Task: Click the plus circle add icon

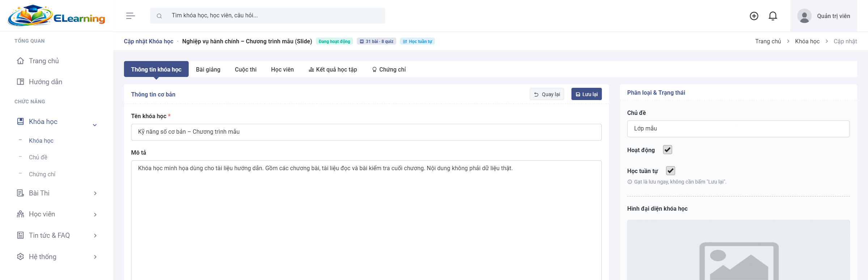Action: [x=754, y=16]
